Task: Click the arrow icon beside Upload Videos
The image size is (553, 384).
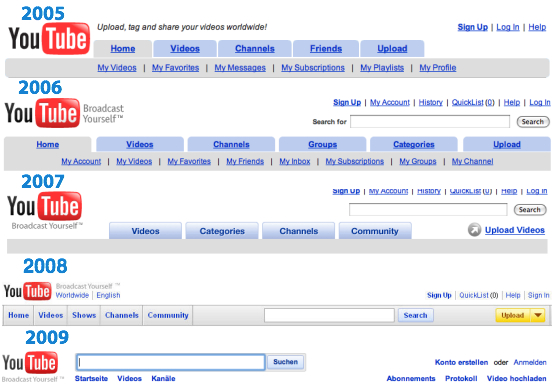Action: pyautogui.click(x=474, y=230)
